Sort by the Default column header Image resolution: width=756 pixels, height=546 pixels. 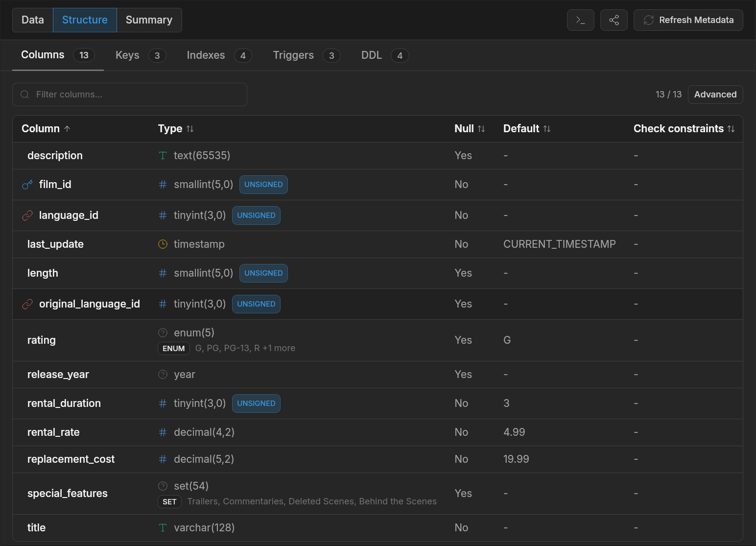[x=527, y=129]
